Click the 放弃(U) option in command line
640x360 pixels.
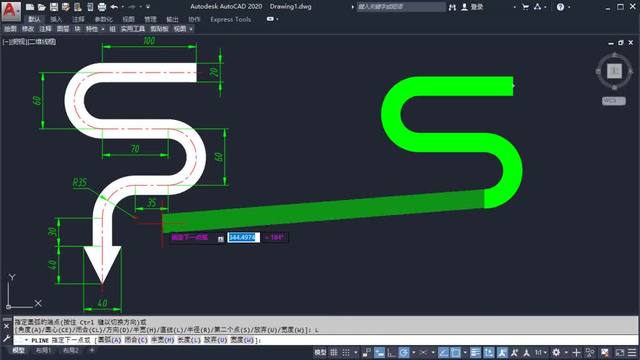pyautogui.click(x=216, y=340)
